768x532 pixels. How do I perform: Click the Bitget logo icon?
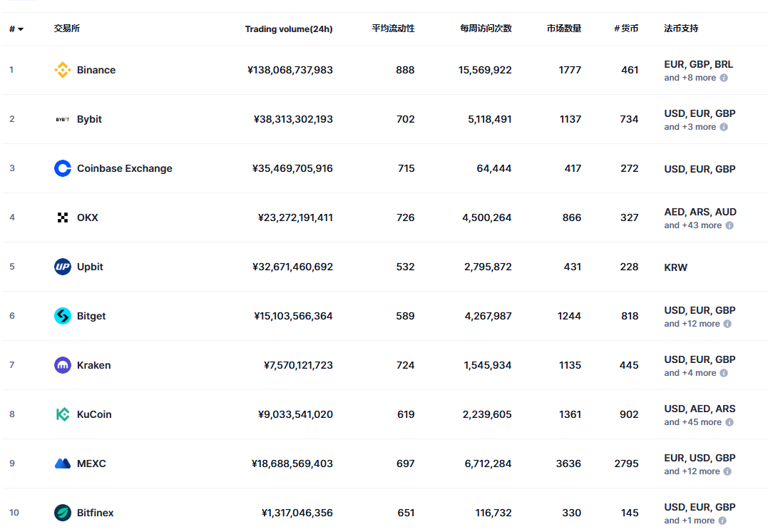(x=62, y=316)
